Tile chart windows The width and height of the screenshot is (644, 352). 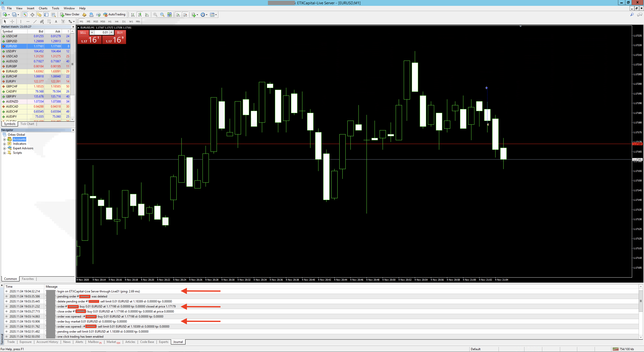[170, 15]
